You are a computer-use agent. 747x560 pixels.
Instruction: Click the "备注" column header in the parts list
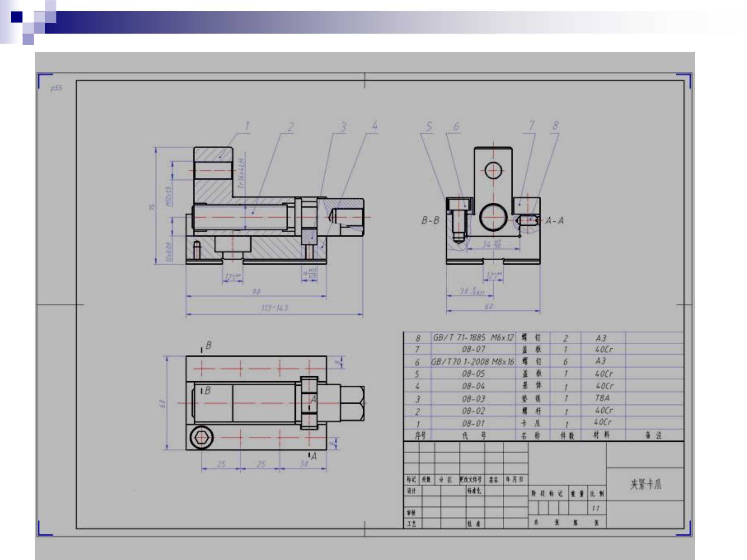[653, 435]
